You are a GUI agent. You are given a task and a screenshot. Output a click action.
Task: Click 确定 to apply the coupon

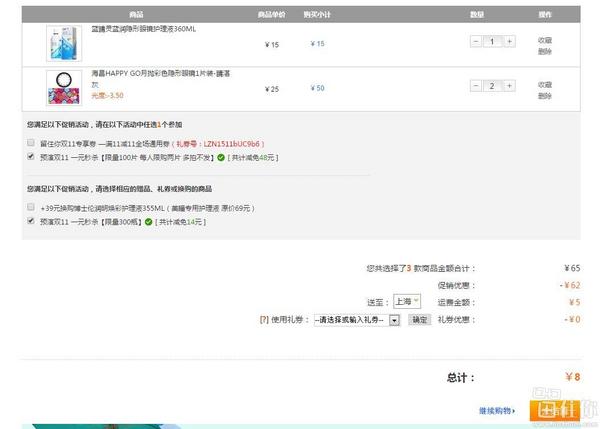(420, 320)
